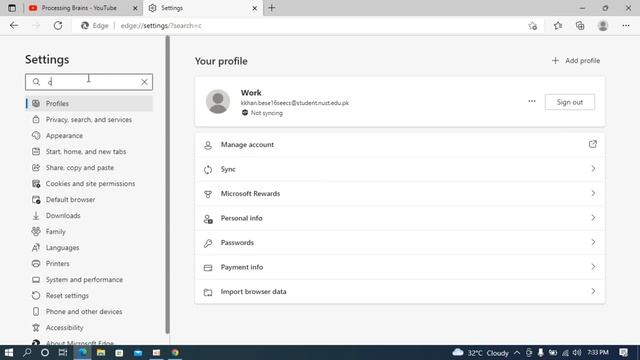This screenshot has height=360, width=640.
Task: Open System and performance settings
Action: pos(89,280)
